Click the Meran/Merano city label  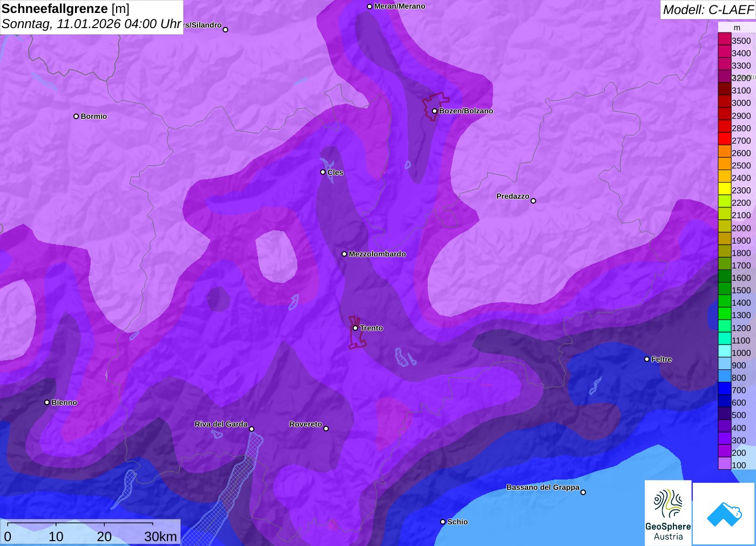tap(400, 6)
